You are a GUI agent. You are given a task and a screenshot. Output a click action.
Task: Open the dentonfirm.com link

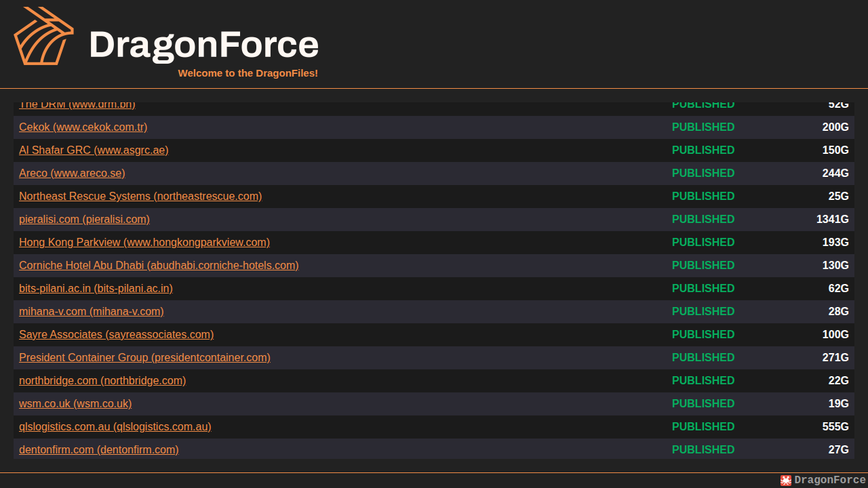[99, 450]
